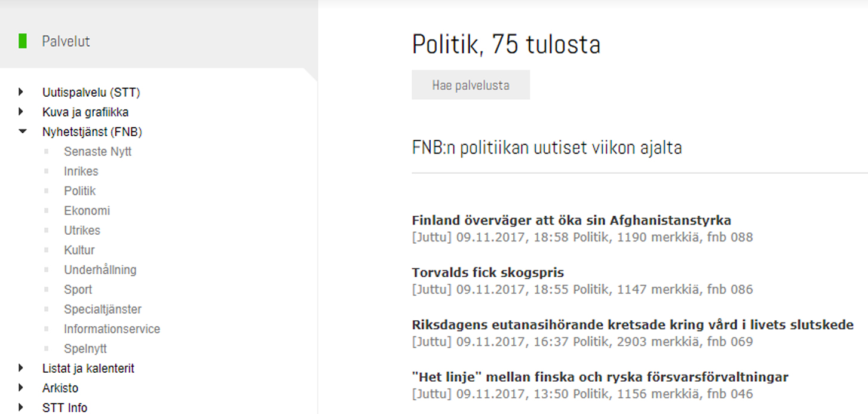The width and height of the screenshot is (868, 414).
Task: Select Inrikes category in sidebar
Action: [x=81, y=171]
